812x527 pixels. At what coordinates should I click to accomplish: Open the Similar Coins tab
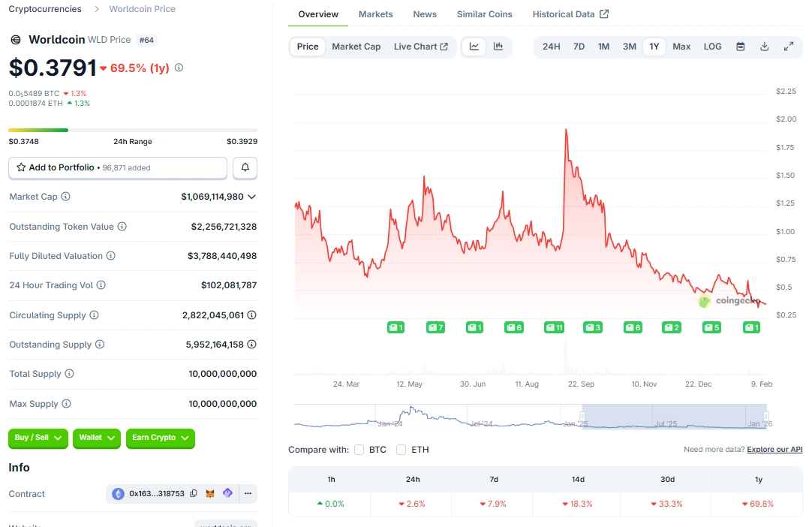click(x=484, y=14)
